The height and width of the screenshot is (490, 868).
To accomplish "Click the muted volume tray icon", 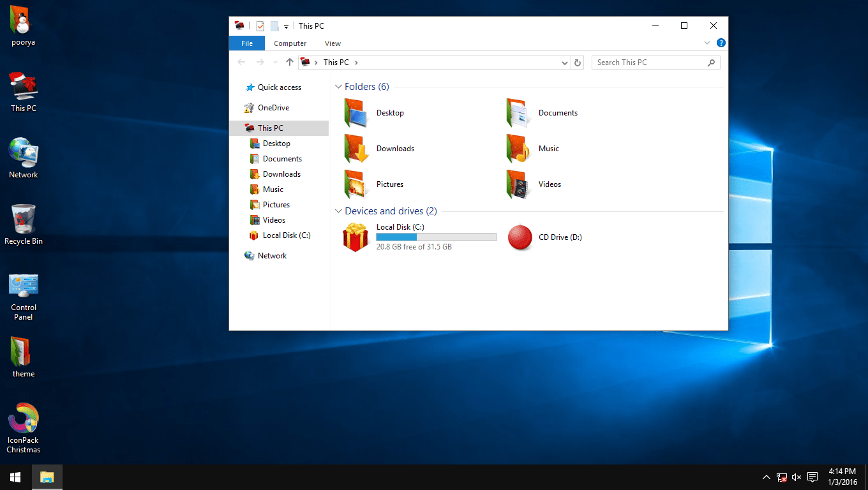I will [x=797, y=477].
